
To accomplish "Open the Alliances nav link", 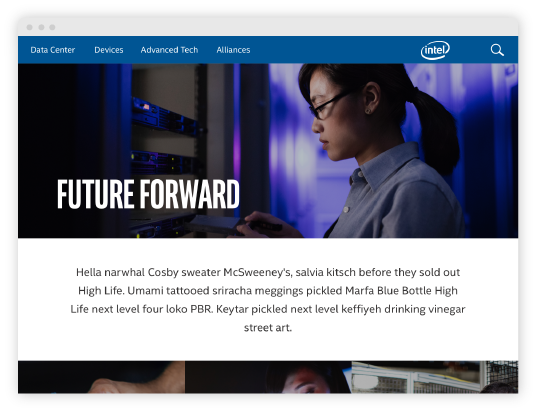I will coord(233,50).
